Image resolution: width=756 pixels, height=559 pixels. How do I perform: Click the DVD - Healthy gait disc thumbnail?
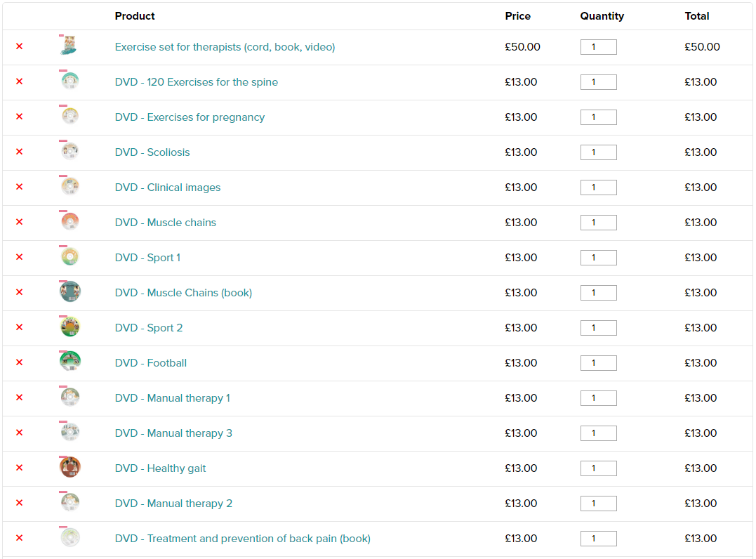coord(69,467)
